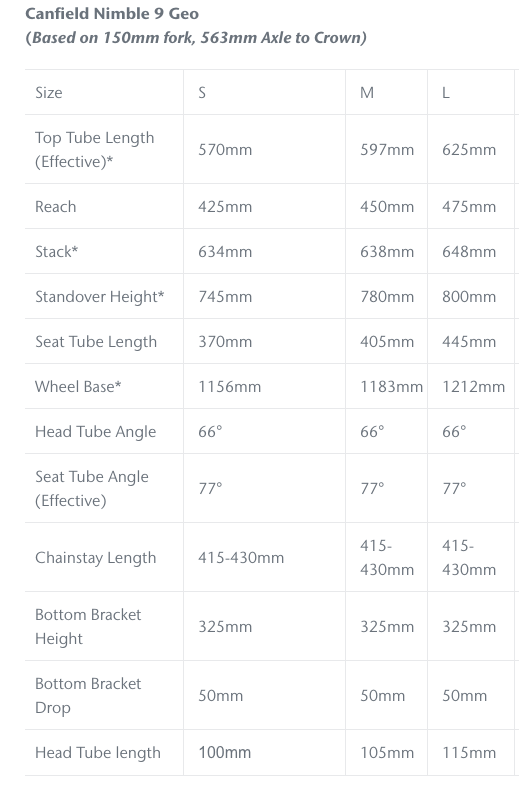Screen dimensions: 519x786
Task: Click the Stack* row label
Action: coord(57,252)
